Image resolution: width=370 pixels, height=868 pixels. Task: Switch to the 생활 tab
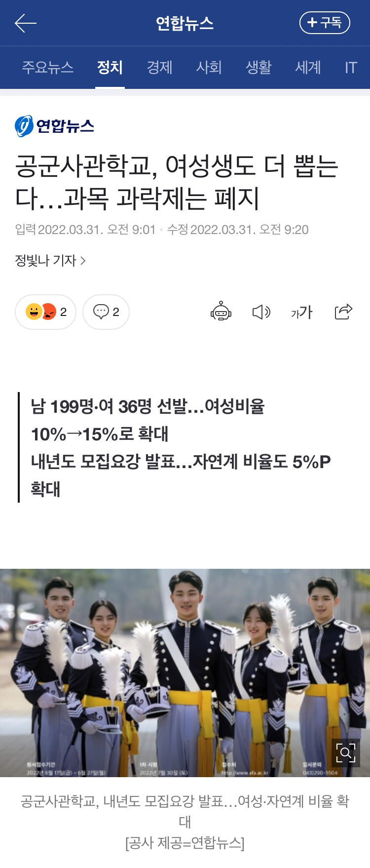[x=259, y=67]
